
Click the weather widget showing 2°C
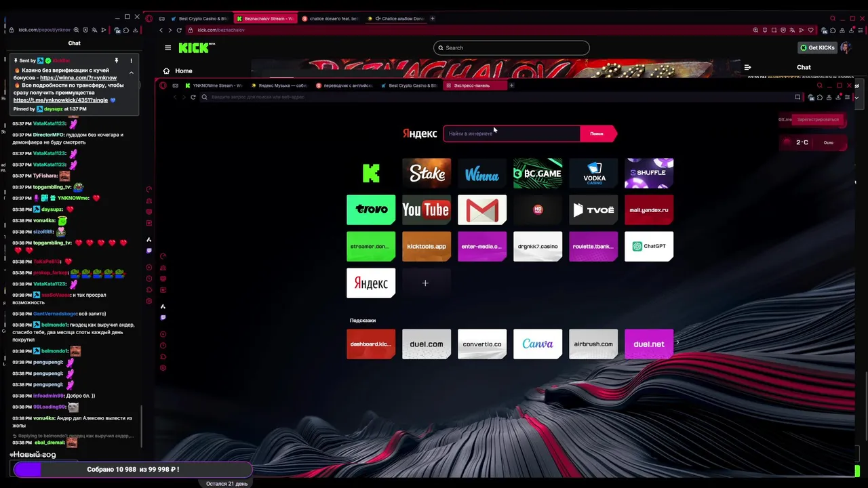pos(812,142)
